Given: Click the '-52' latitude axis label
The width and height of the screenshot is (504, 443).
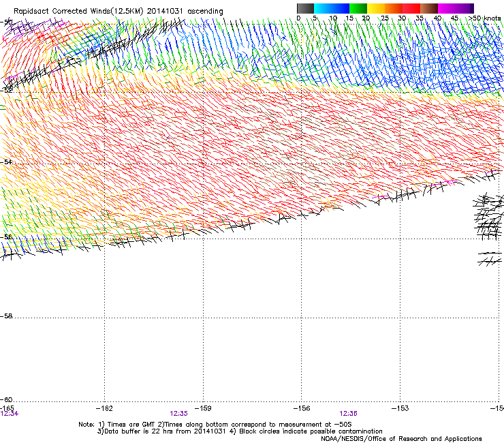Looking at the screenshot, I should (5, 90).
